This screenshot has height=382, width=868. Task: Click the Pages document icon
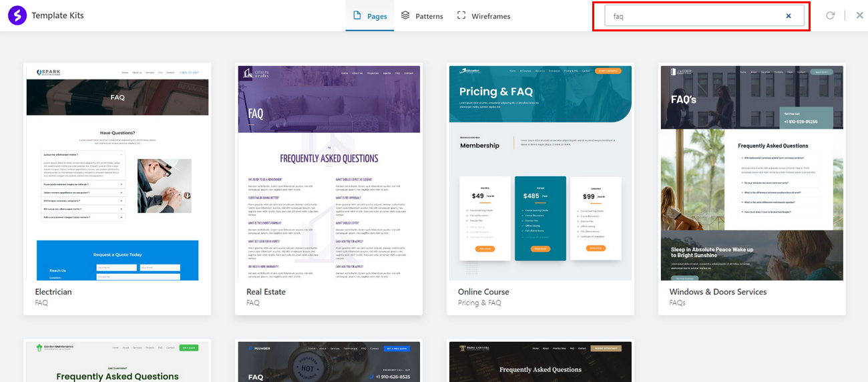(x=357, y=15)
